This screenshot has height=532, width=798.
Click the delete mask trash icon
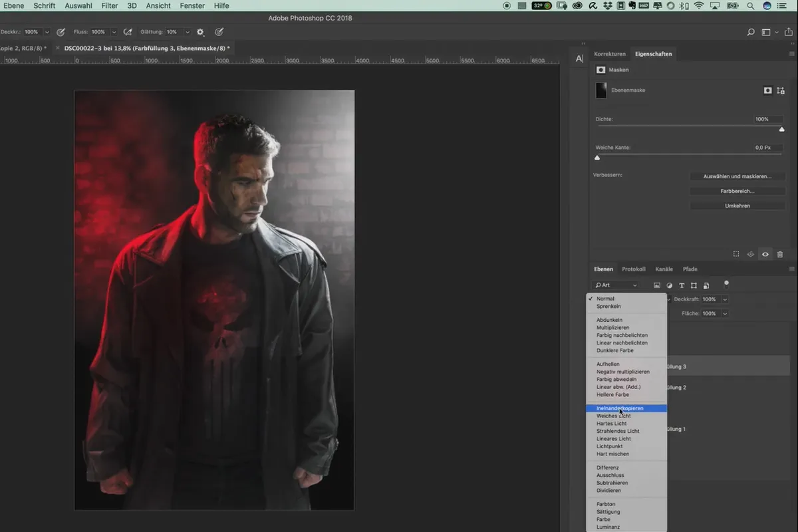pyautogui.click(x=780, y=254)
